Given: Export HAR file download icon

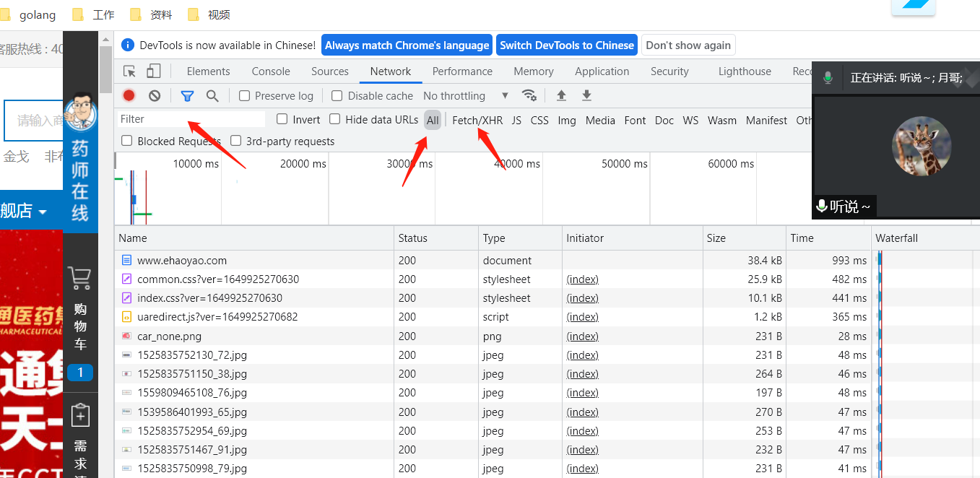Looking at the screenshot, I should click(586, 95).
